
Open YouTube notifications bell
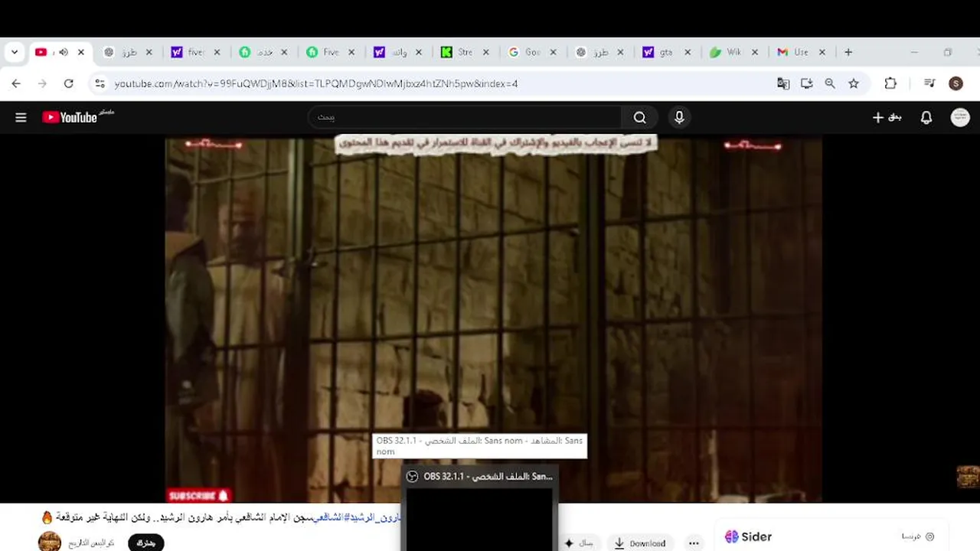[926, 117]
